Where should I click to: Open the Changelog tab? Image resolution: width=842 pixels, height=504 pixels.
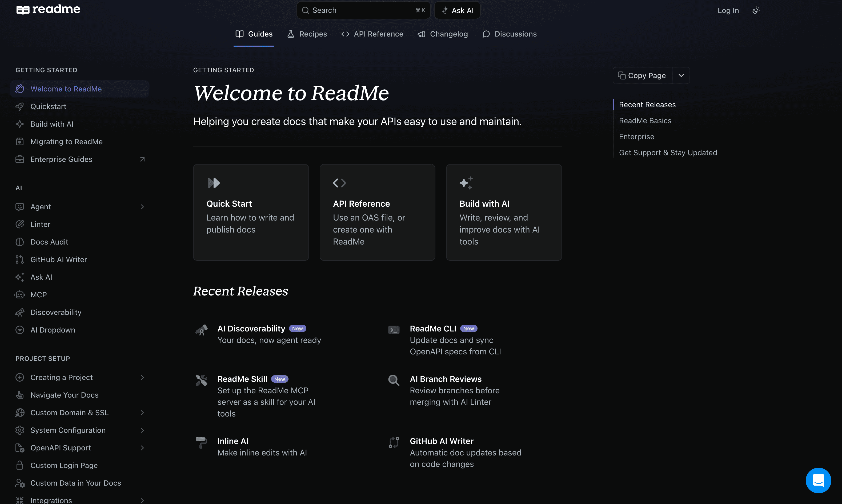click(x=443, y=34)
